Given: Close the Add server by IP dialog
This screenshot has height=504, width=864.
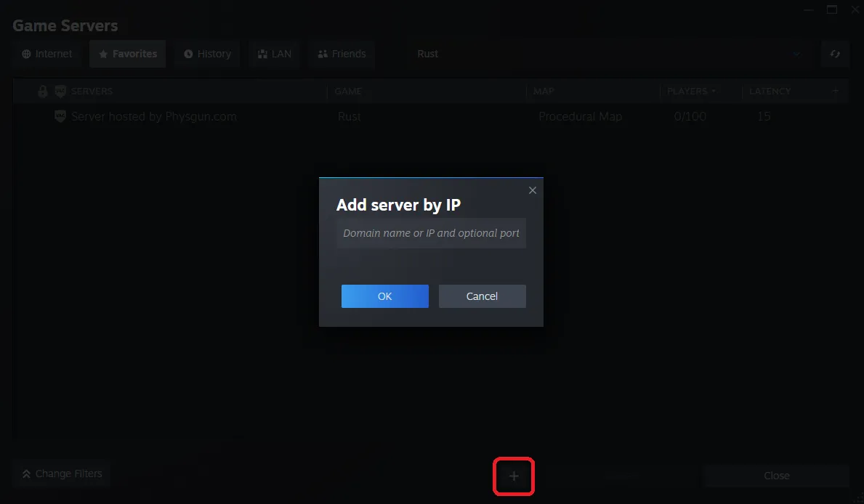Looking at the screenshot, I should point(533,190).
